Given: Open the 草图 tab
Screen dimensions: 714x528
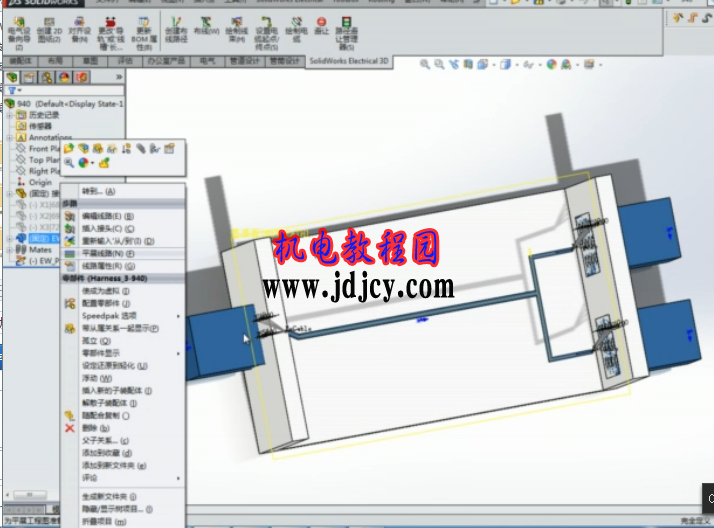Looking at the screenshot, I should (x=90, y=61).
